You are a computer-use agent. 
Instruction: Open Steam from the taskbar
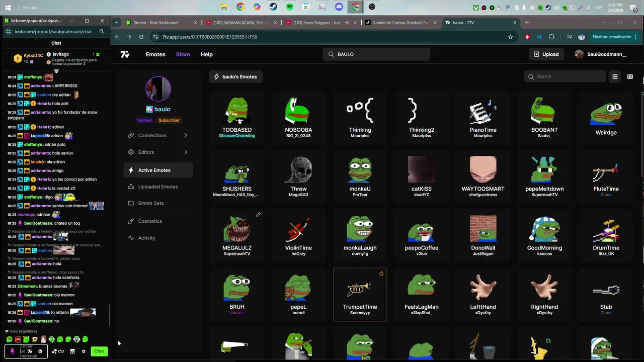click(x=273, y=7)
